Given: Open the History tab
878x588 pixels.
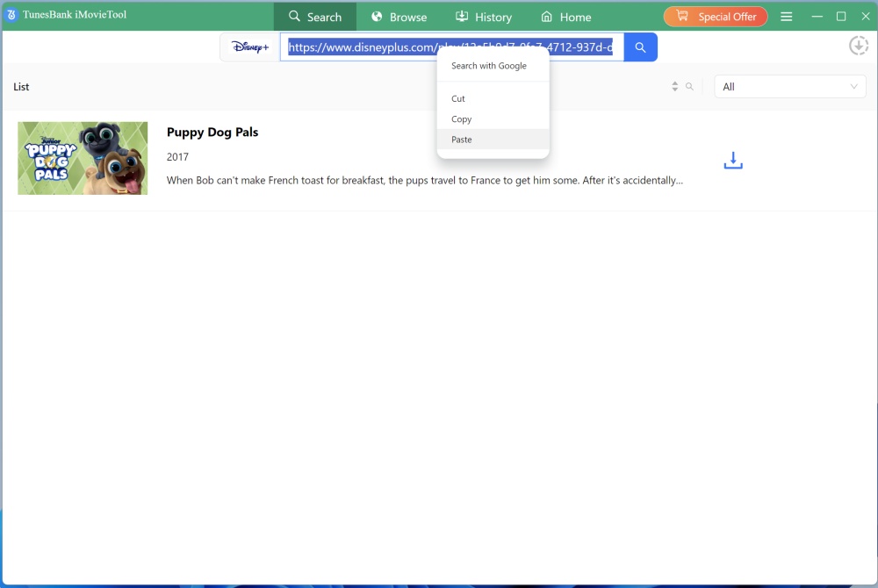Looking at the screenshot, I should coord(483,17).
